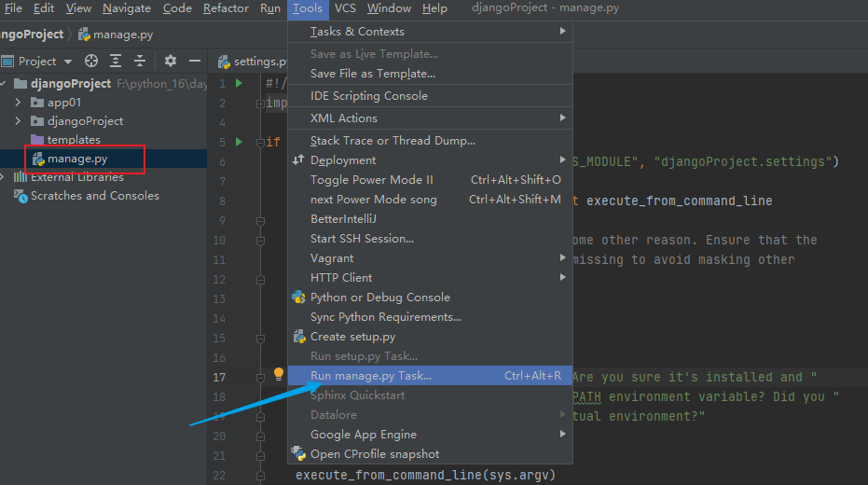The height and width of the screenshot is (485, 868).
Task: Click the Scratches and Consoles icon
Action: pos(21,196)
